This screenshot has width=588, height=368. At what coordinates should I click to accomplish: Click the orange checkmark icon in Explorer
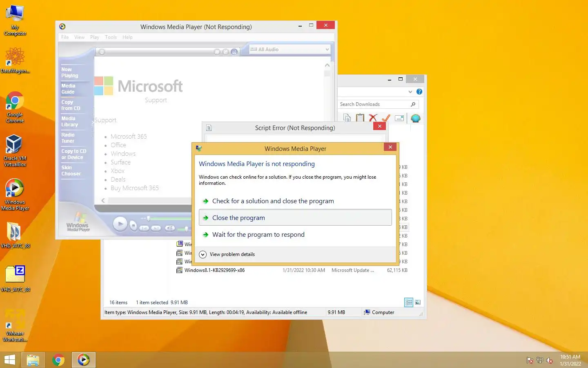coord(386,118)
